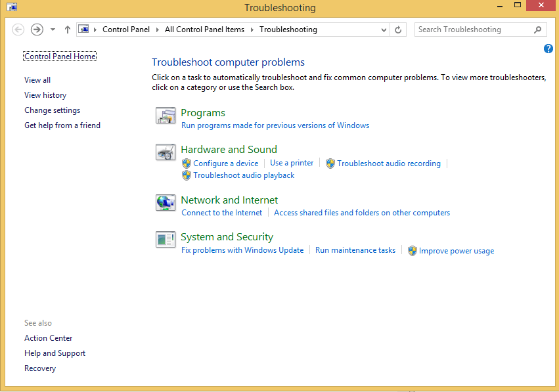This screenshot has height=392, width=559.
Task: Click the System and Security category icon
Action: pos(166,240)
